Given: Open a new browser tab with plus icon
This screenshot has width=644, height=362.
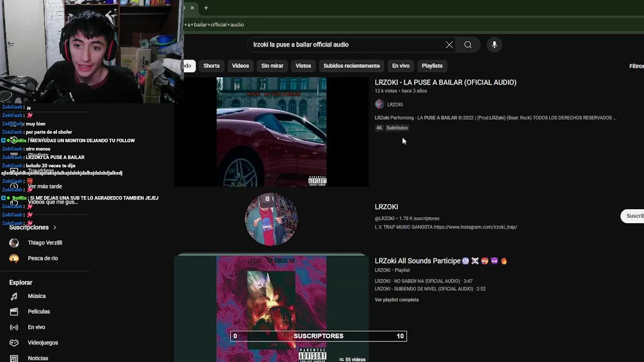Looking at the screenshot, I should (x=206, y=8).
